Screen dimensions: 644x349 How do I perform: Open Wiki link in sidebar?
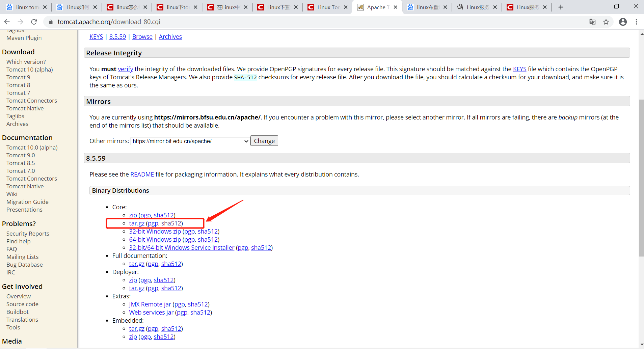coord(12,194)
